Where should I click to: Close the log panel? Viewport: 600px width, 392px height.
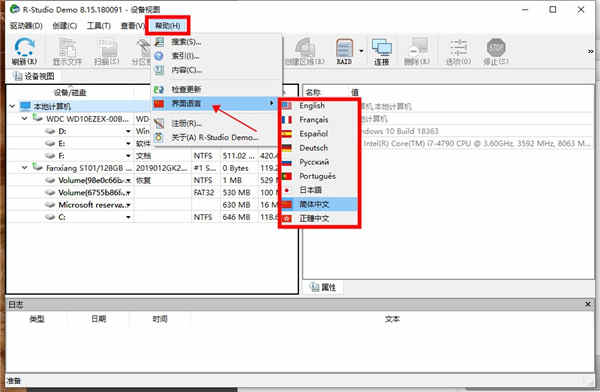pyautogui.click(x=588, y=304)
